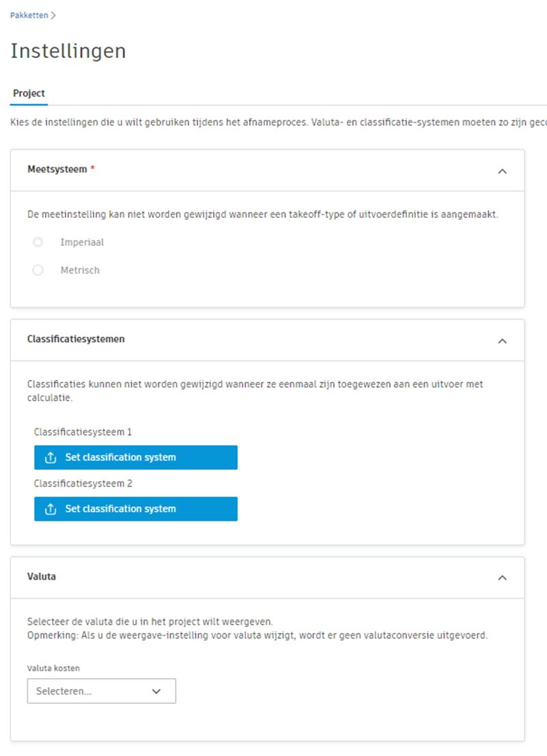Collapse the Classificatiesystemen section
547x756 pixels.
503,340
